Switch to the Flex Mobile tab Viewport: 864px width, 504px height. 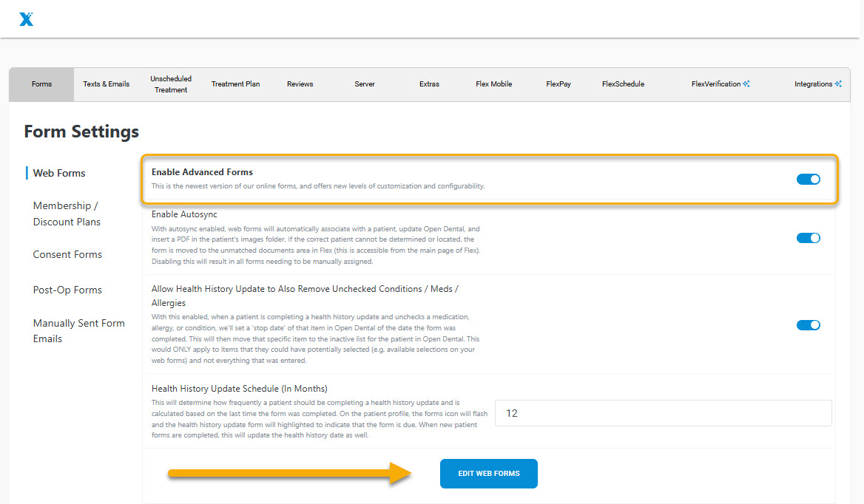point(493,84)
